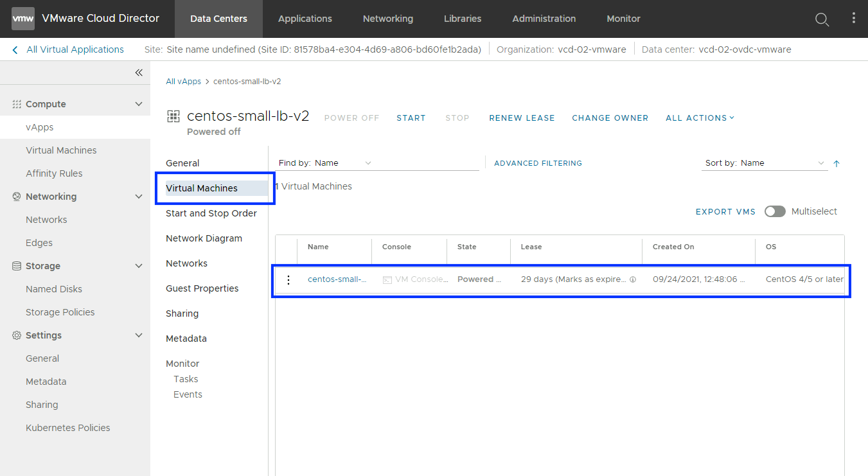Click the Renew Lease button

[x=522, y=118]
